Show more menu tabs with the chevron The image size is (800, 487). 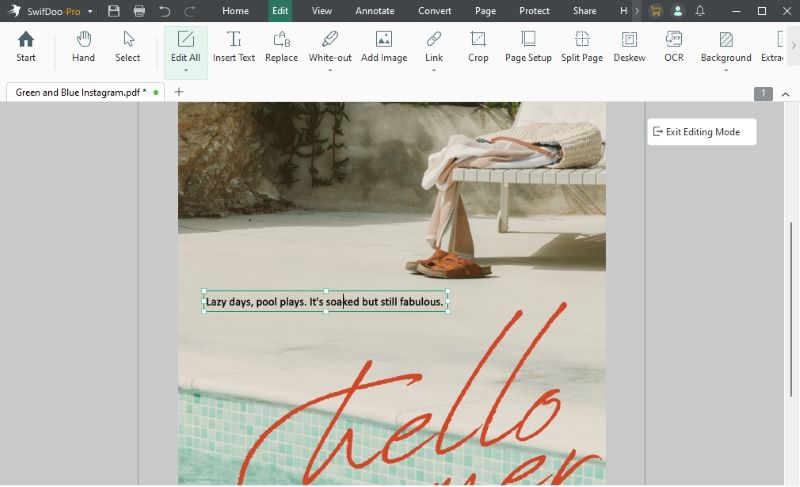(637, 11)
